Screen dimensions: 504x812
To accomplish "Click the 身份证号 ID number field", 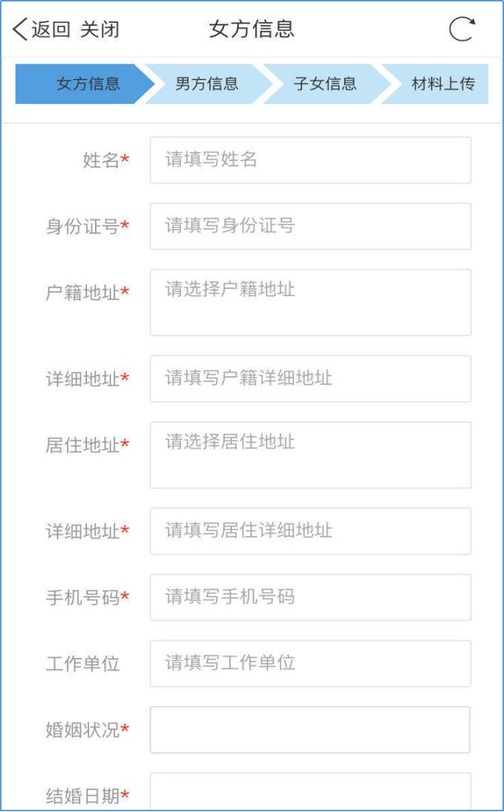I will point(310,226).
